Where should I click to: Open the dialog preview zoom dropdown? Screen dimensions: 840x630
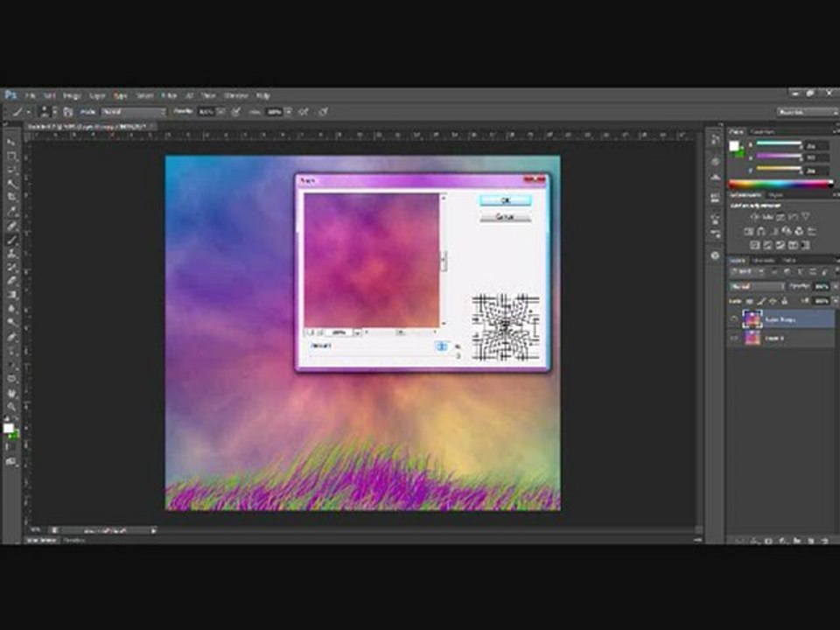tap(357, 332)
